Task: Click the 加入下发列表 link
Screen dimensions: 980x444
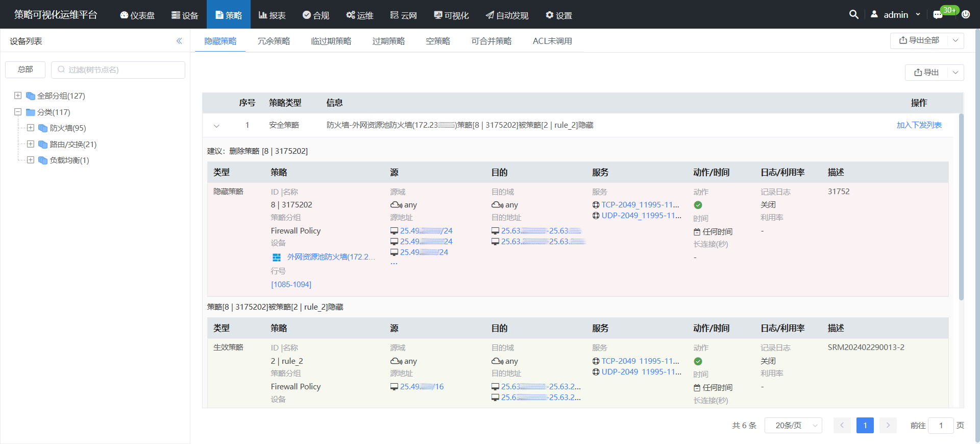Action: tap(919, 125)
